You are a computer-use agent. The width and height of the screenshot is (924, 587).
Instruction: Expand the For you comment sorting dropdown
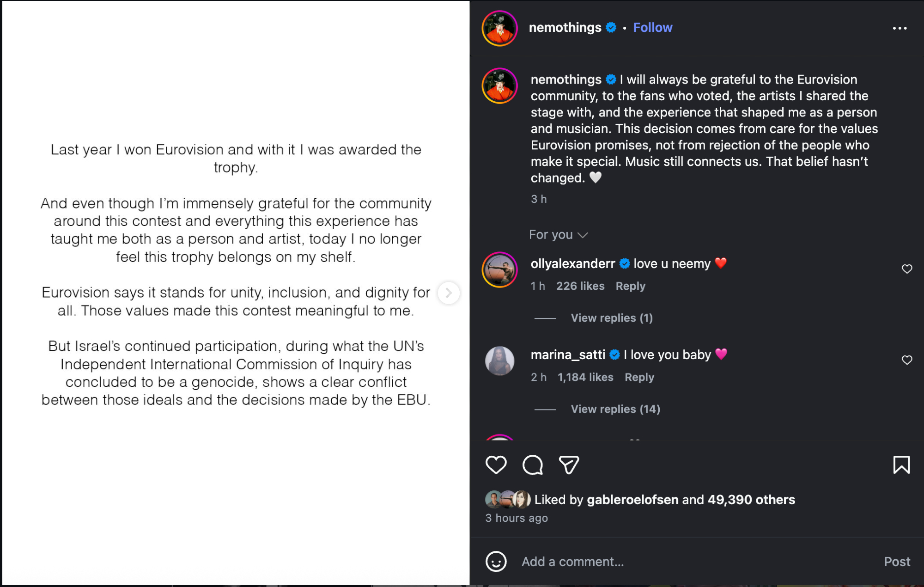[x=558, y=235]
